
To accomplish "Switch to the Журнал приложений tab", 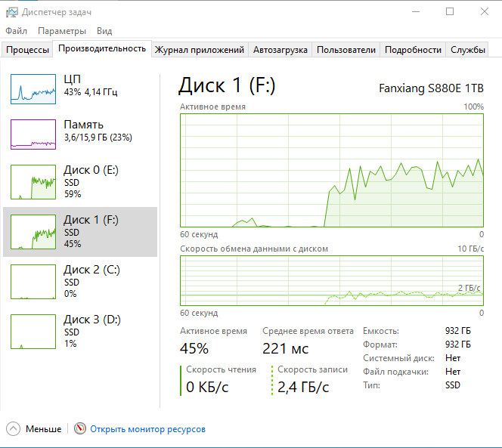I will point(200,50).
